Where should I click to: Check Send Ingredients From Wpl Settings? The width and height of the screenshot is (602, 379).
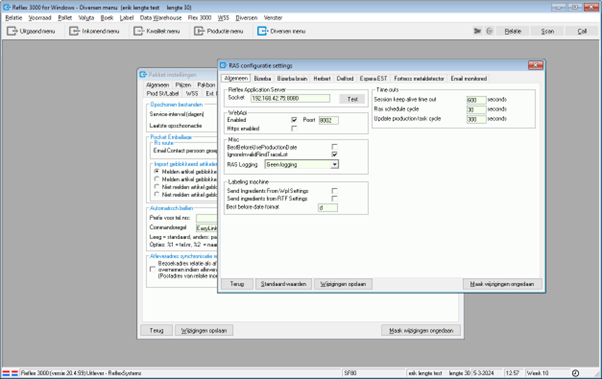coord(334,191)
